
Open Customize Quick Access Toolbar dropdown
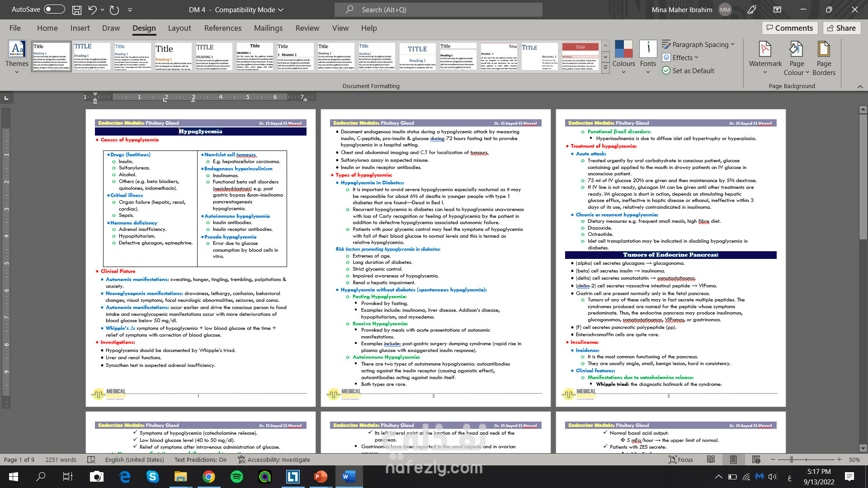click(130, 9)
